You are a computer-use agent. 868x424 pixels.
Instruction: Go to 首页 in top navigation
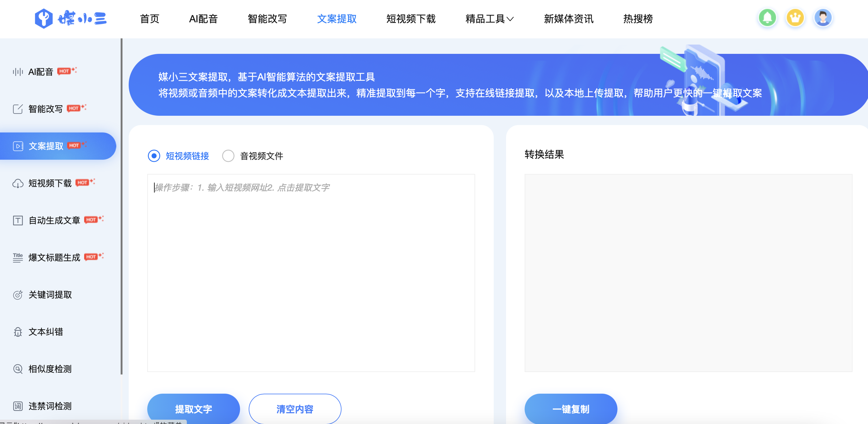pyautogui.click(x=150, y=19)
